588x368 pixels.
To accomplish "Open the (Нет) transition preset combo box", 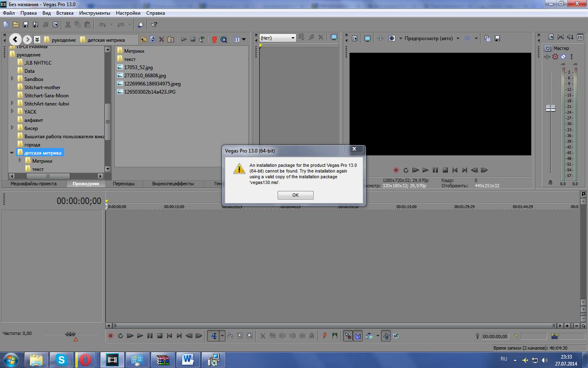I will [278, 38].
